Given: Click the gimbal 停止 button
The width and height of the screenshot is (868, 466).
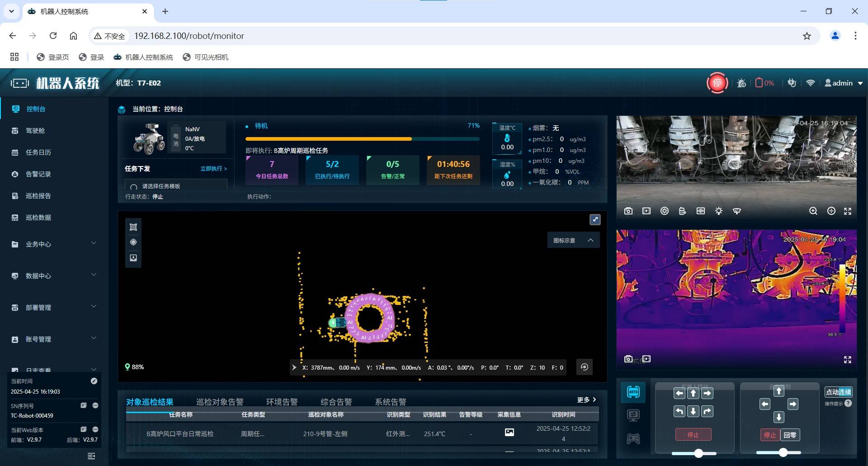Looking at the screenshot, I should pyautogui.click(x=770, y=435).
